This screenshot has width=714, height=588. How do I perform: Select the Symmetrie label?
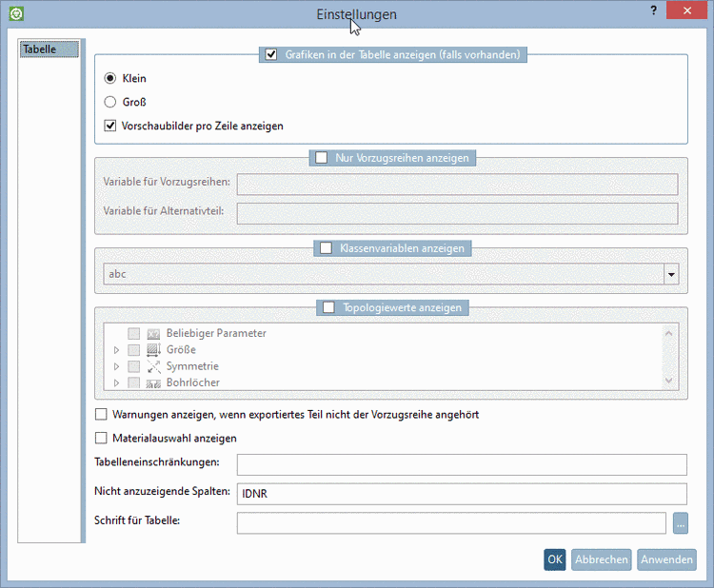(192, 366)
